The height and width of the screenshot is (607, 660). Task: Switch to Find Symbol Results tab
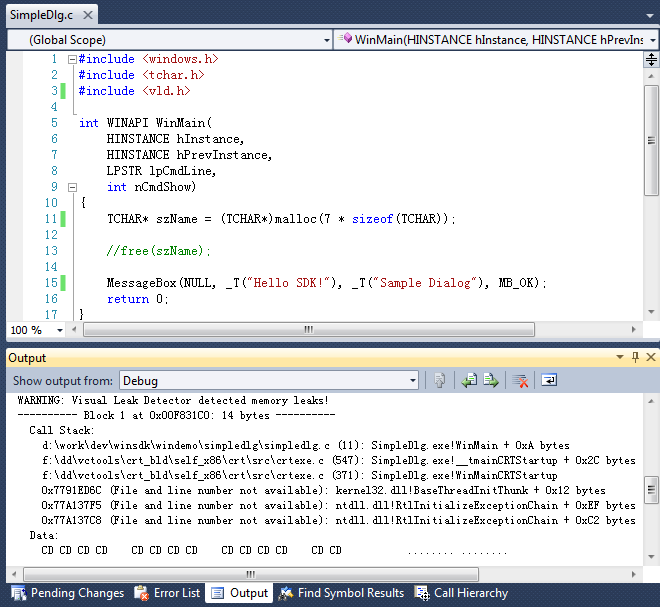tap(342, 593)
